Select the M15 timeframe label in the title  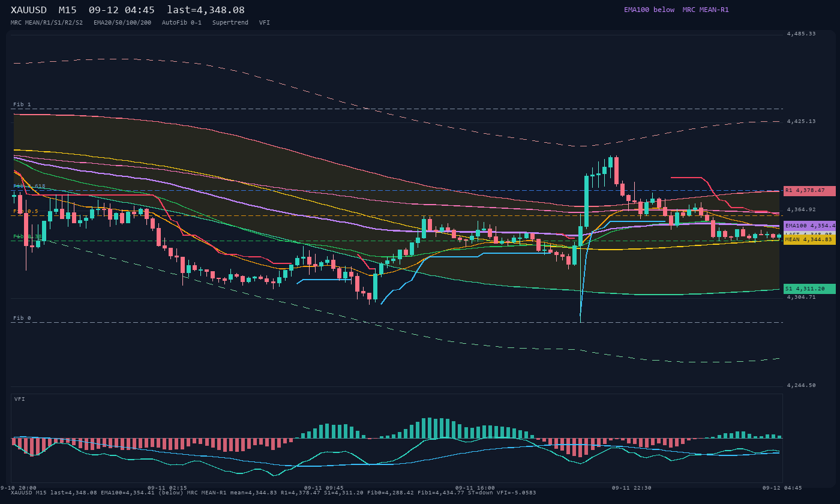pos(68,10)
